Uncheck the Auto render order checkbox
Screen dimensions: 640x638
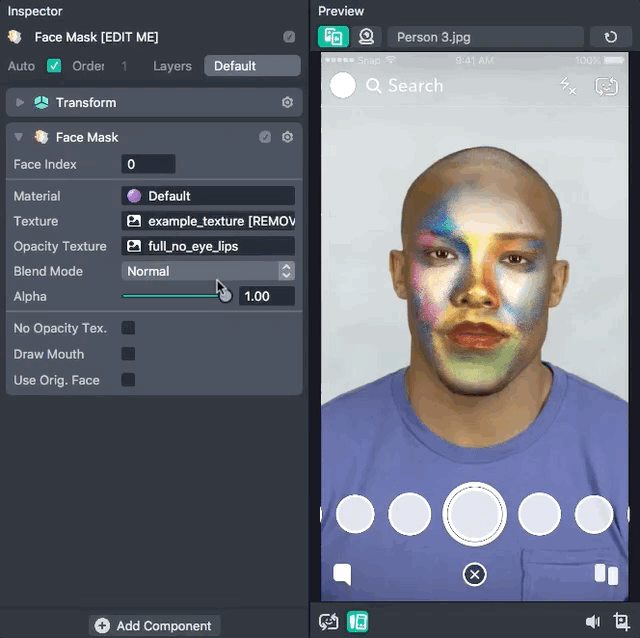(x=54, y=66)
